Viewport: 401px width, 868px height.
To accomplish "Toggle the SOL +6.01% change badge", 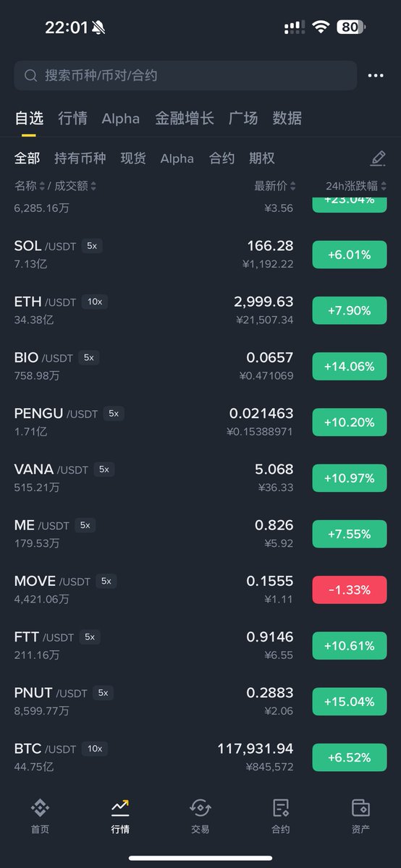I will click(350, 255).
